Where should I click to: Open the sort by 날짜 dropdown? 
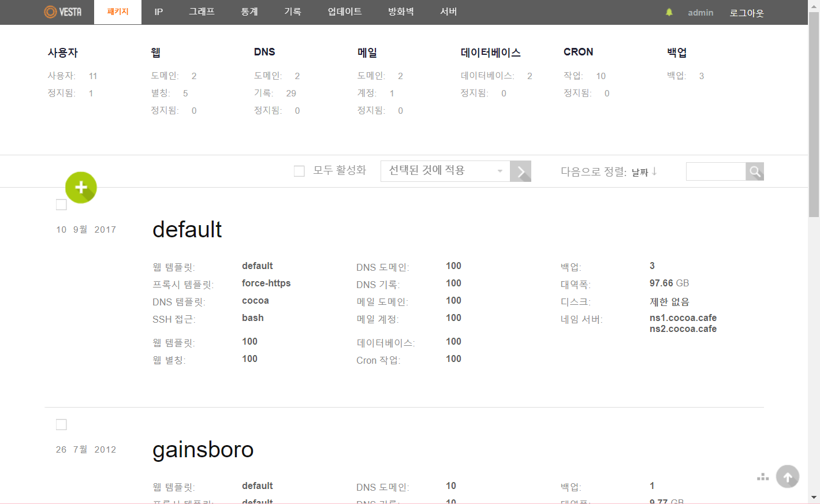(x=640, y=172)
